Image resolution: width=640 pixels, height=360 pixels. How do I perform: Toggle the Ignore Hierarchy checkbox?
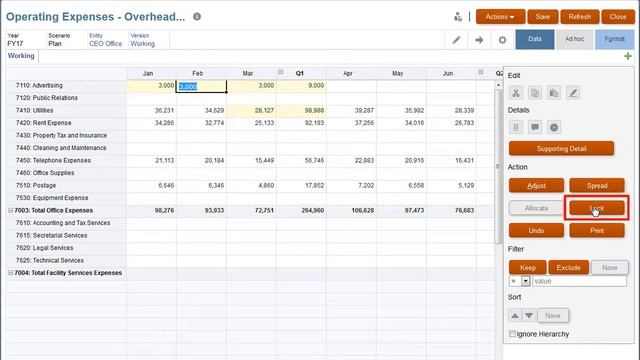512,334
